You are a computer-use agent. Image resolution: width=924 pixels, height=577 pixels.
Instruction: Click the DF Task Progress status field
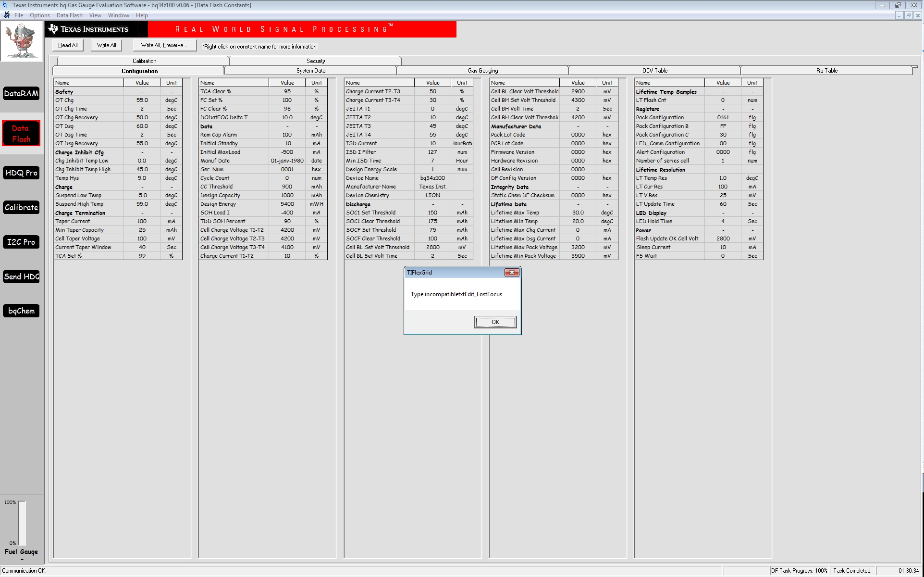[x=800, y=571]
